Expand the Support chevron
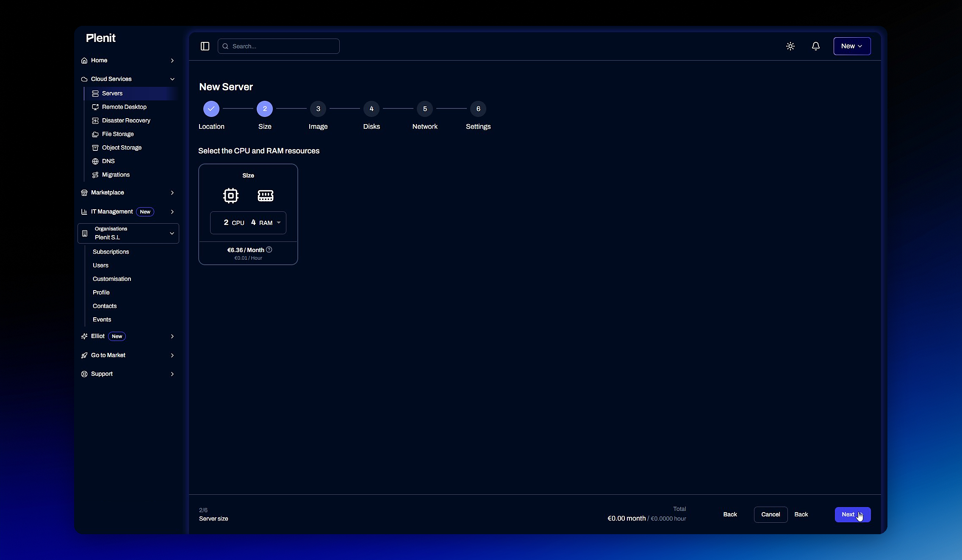Screen dimensions: 962x560 [x=172, y=374]
